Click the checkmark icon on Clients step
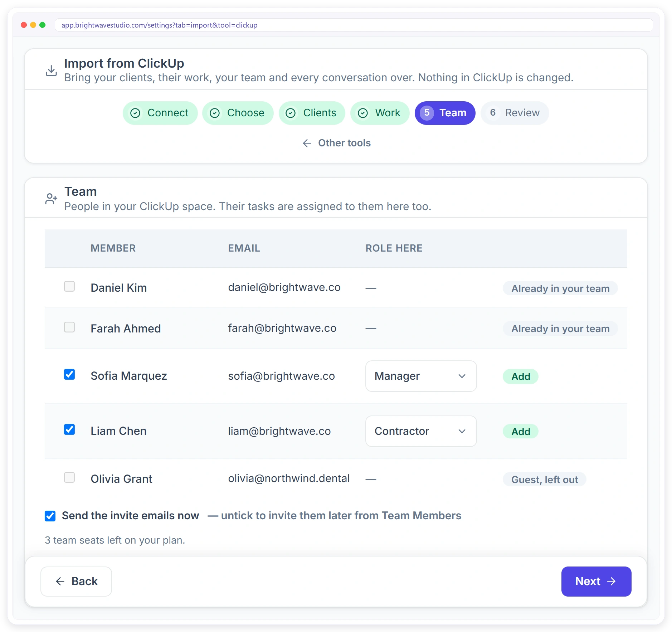Image resolution: width=672 pixels, height=632 pixels. 291,113
